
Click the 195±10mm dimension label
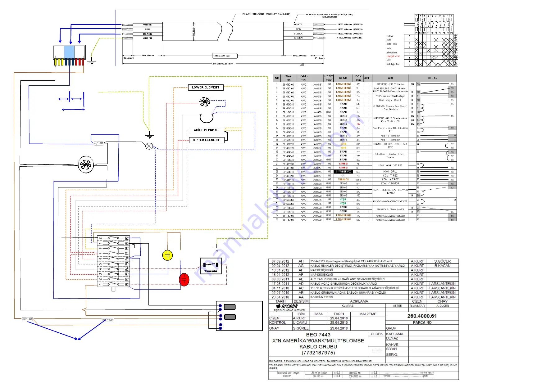pos(300,56)
